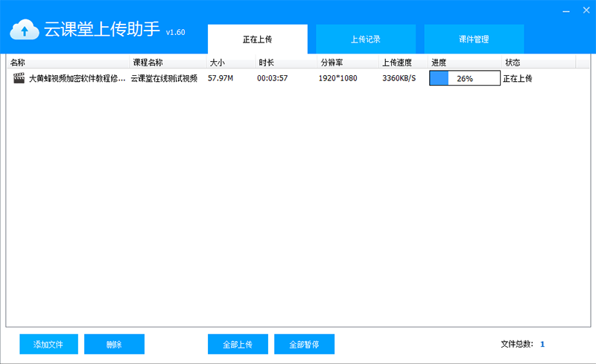Click the 26% upload progress bar
596x364 pixels.
point(464,78)
